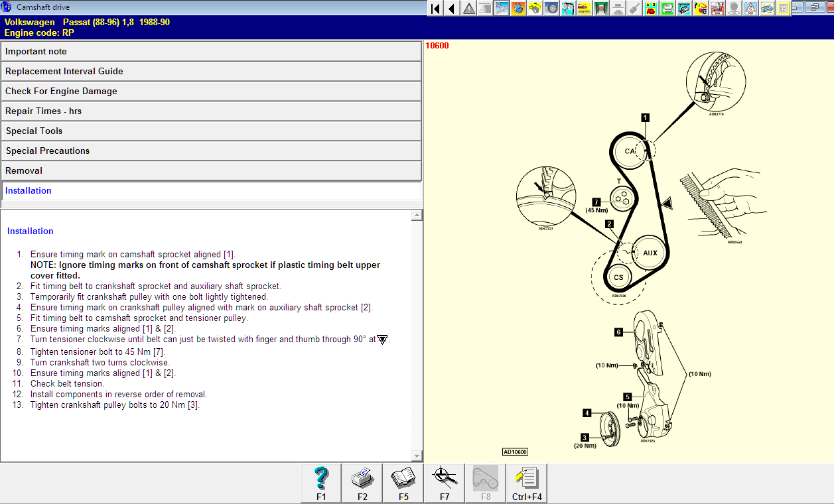
Task: Open the yellow engine component icon
Action: (535, 9)
